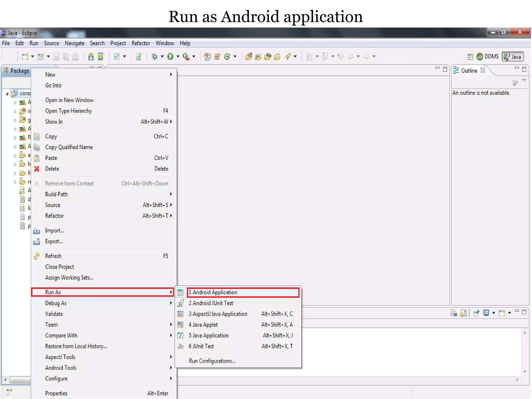Select 4 Java Applet in submenu
Viewport: 532px width, 399px height.
[238, 325]
